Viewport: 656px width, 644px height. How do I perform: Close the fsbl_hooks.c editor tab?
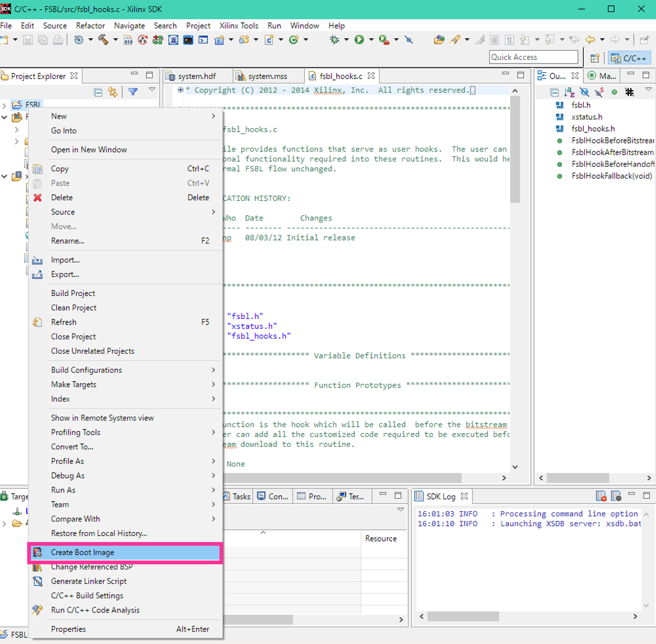(x=371, y=75)
